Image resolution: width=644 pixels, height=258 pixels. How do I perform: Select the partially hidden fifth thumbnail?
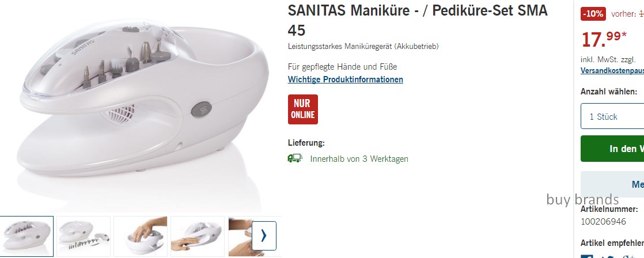point(240,236)
